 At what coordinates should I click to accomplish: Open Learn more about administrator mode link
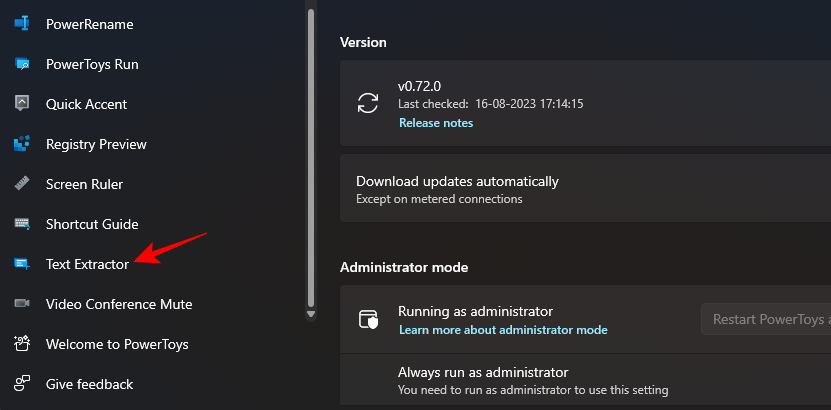[x=502, y=330]
